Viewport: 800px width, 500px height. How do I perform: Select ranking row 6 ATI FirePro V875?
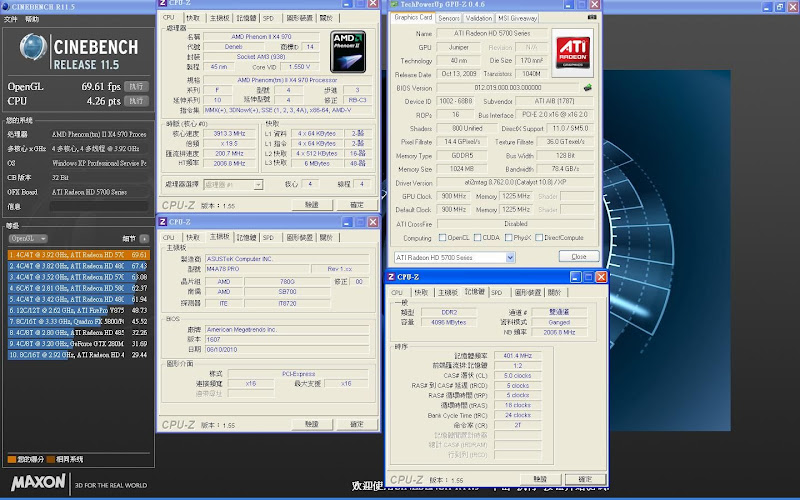(79, 310)
